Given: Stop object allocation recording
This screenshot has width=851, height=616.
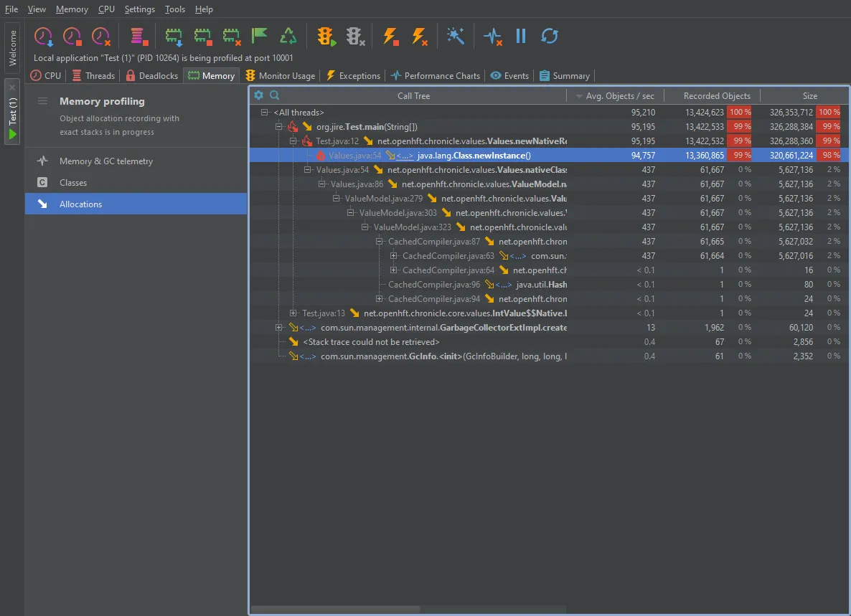Looking at the screenshot, I should 202,37.
